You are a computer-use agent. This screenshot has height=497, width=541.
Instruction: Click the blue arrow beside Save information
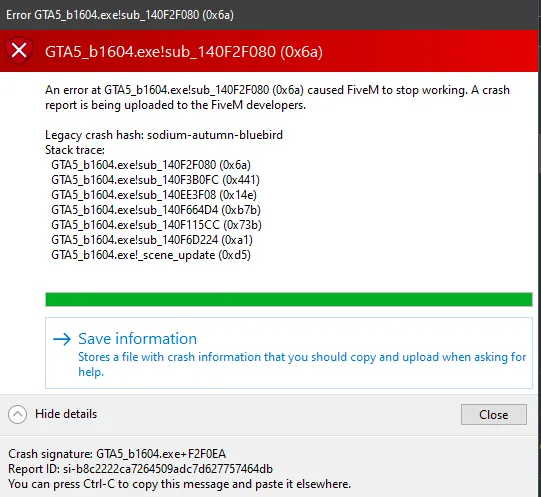(x=62, y=339)
